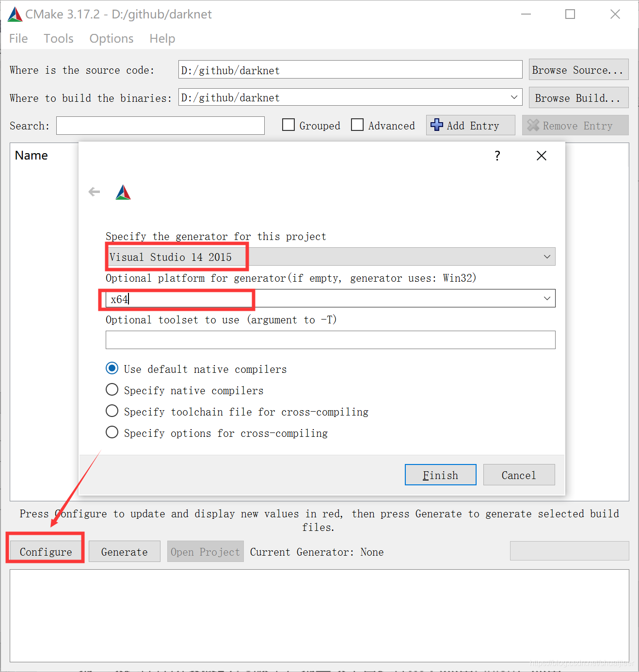
Task: Open the Visual Studio 14 2015 generator dropdown
Action: pyautogui.click(x=331, y=256)
